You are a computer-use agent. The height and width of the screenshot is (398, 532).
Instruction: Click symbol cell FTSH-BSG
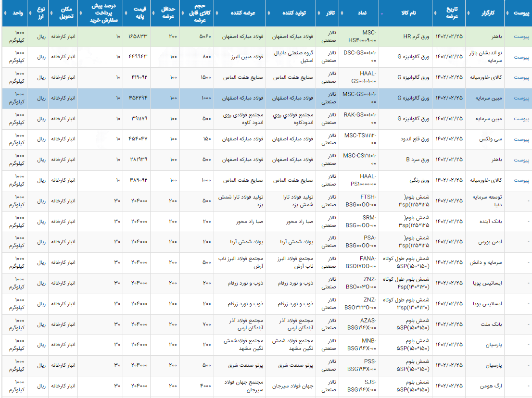coord(359,201)
